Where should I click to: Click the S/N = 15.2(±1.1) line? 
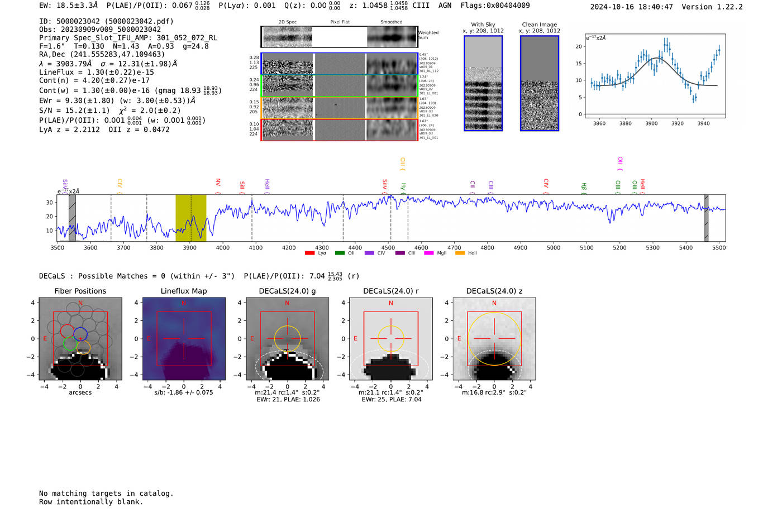click(74, 111)
